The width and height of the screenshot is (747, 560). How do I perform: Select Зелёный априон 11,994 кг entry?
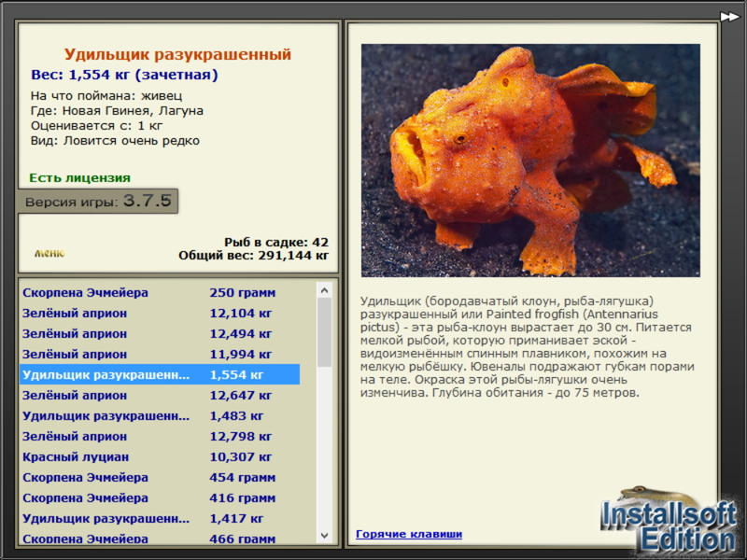tap(160, 355)
